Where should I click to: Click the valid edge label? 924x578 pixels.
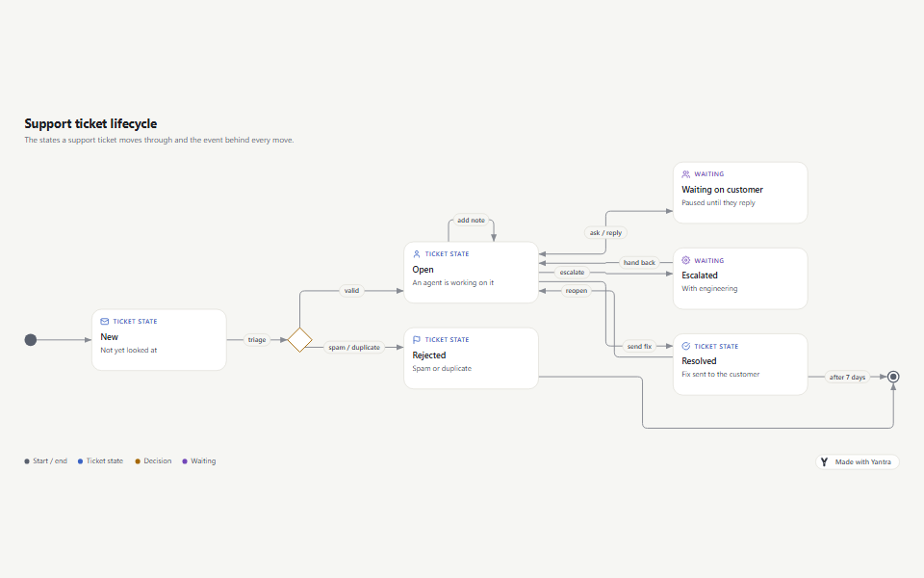pyautogui.click(x=352, y=290)
